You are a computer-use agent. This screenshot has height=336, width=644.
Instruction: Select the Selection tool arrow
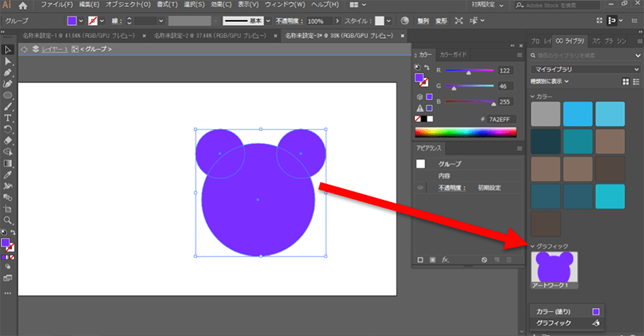click(8, 50)
